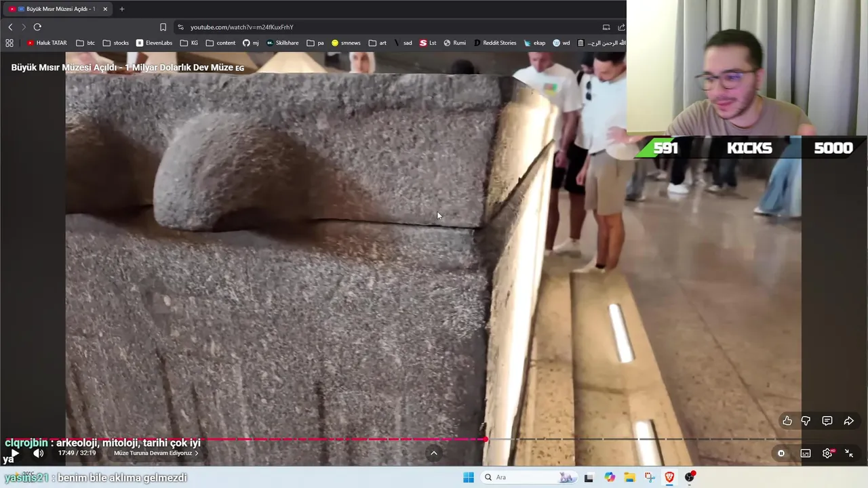
Task: Open OBS Studio from the taskbar
Action: tap(690, 477)
